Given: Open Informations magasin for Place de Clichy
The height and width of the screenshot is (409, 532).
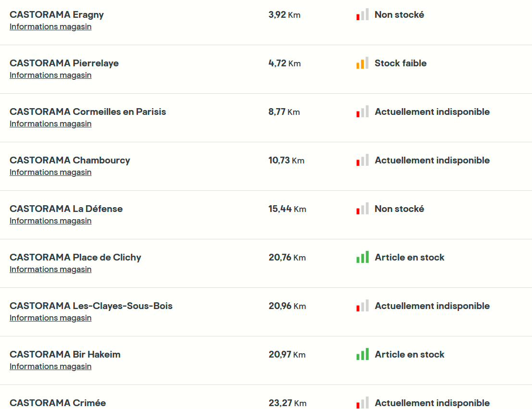Looking at the screenshot, I should pos(50,270).
